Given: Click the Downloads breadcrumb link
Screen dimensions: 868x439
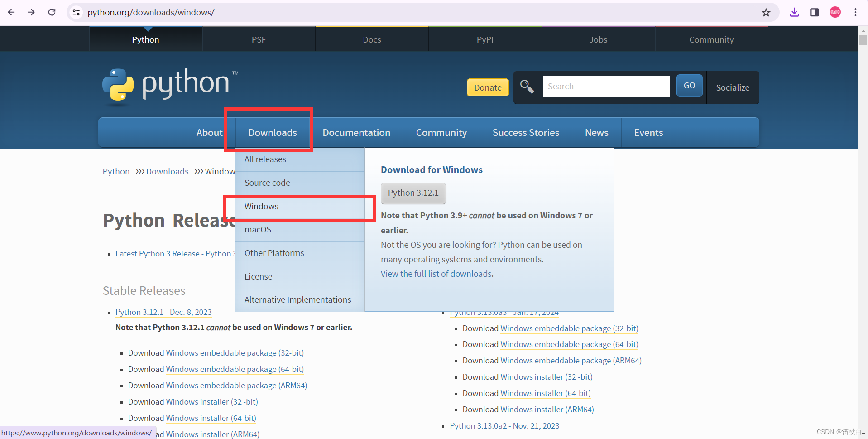Looking at the screenshot, I should click(x=167, y=172).
